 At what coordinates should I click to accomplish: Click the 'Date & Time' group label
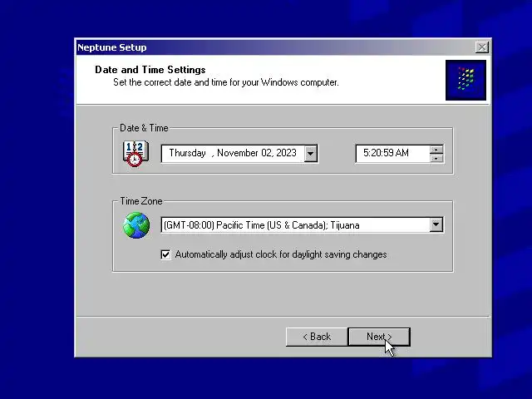(x=144, y=128)
